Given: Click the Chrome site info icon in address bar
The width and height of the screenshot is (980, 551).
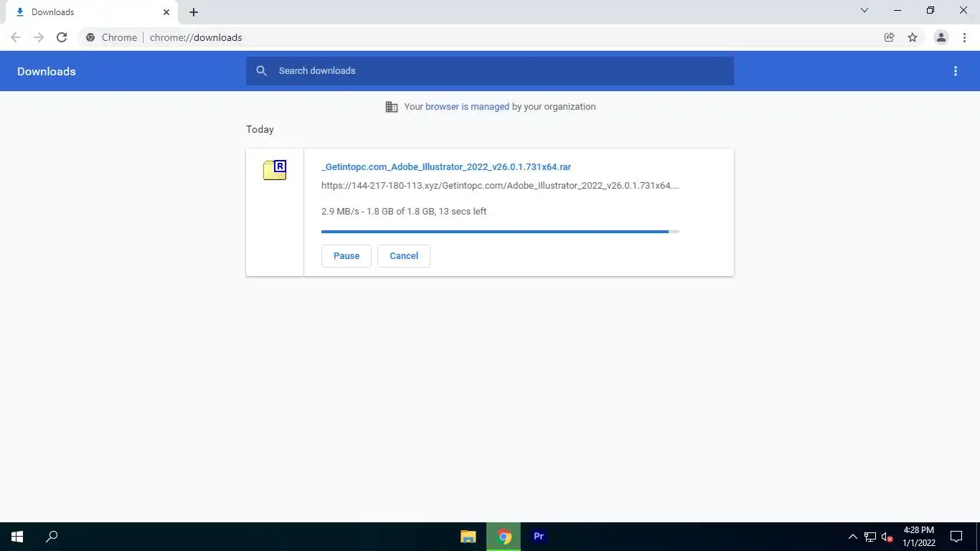Looking at the screenshot, I should (90, 37).
